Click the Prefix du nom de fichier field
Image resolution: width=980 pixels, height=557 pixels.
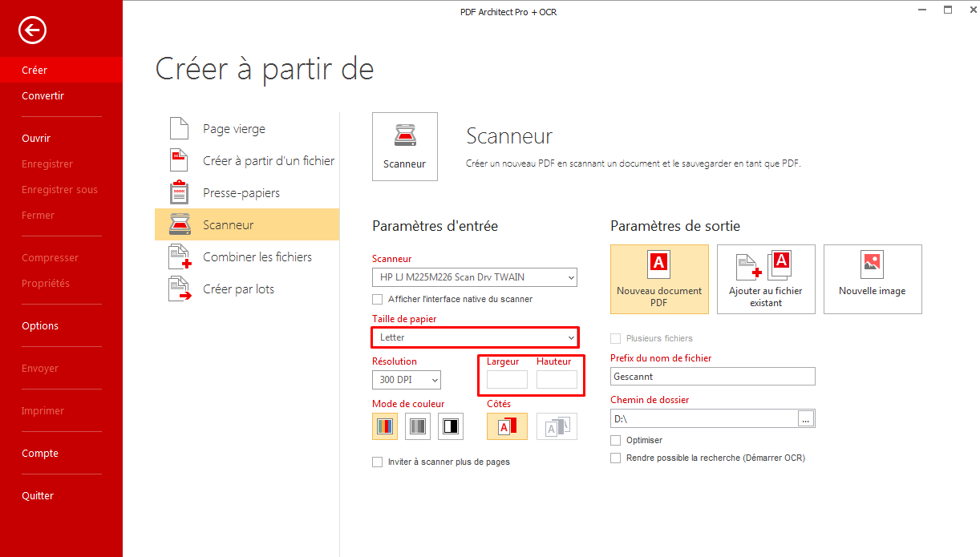coord(713,376)
